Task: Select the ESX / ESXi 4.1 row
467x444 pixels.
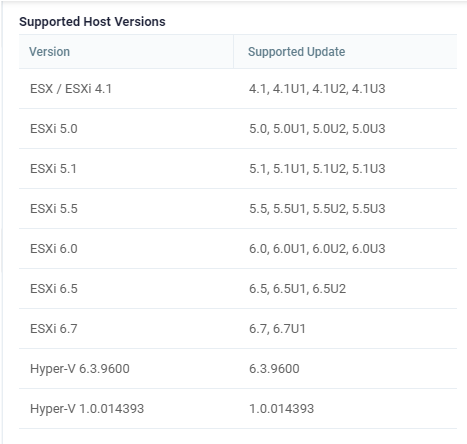Action: [x=238, y=89]
